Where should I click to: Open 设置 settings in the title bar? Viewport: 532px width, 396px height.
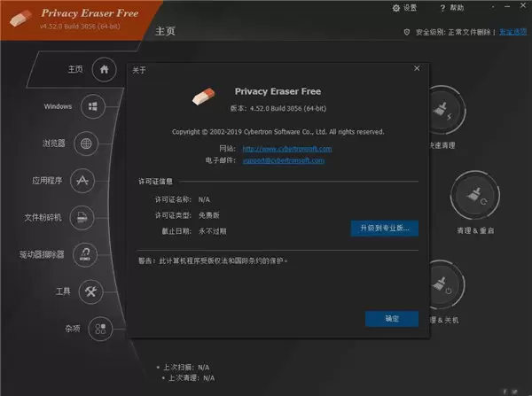pos(404,8)
